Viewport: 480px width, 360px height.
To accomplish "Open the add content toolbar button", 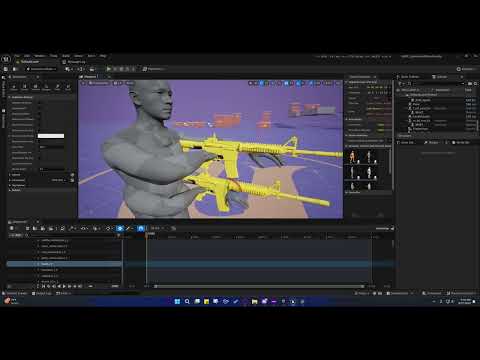I will 68,69.
